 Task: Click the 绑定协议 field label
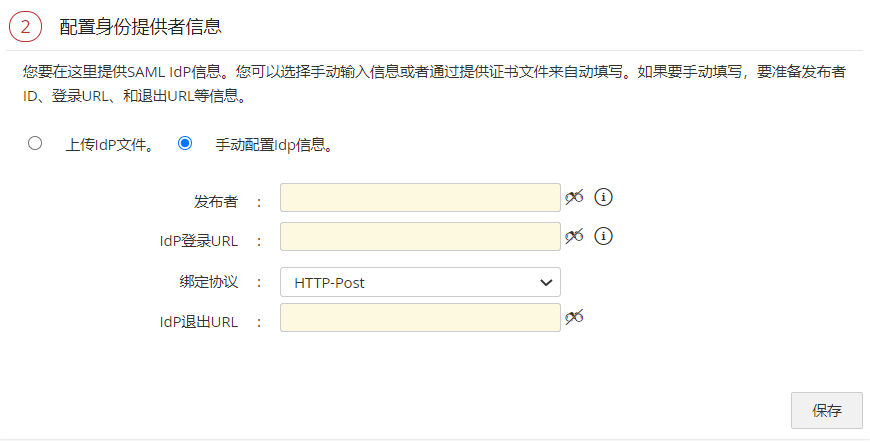[202, 281]
